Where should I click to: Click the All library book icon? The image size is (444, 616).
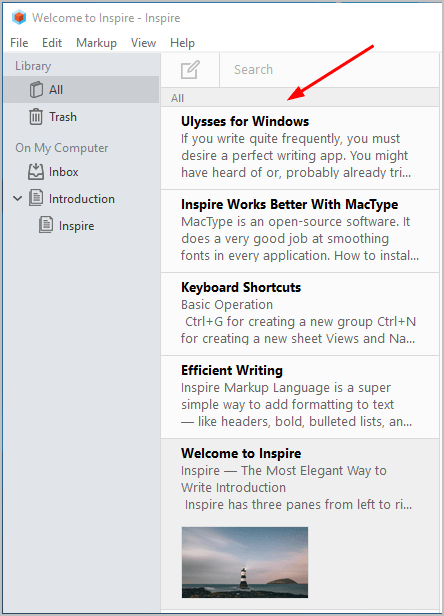coord(36,90)
